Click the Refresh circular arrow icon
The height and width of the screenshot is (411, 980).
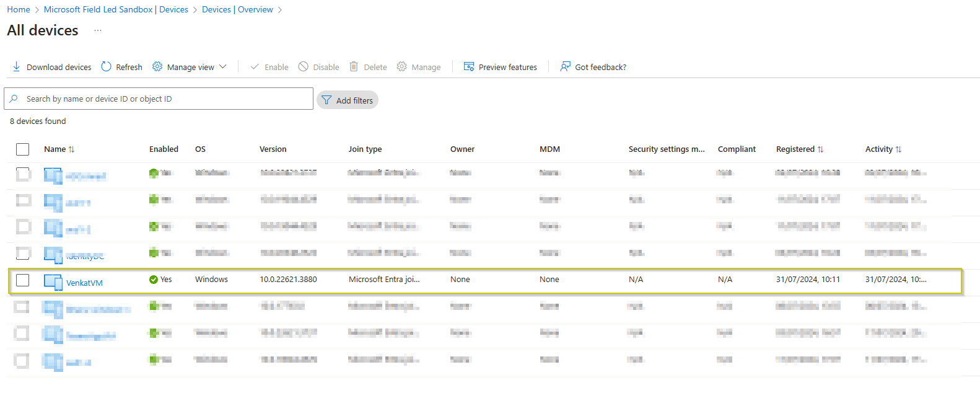point(106,66)
